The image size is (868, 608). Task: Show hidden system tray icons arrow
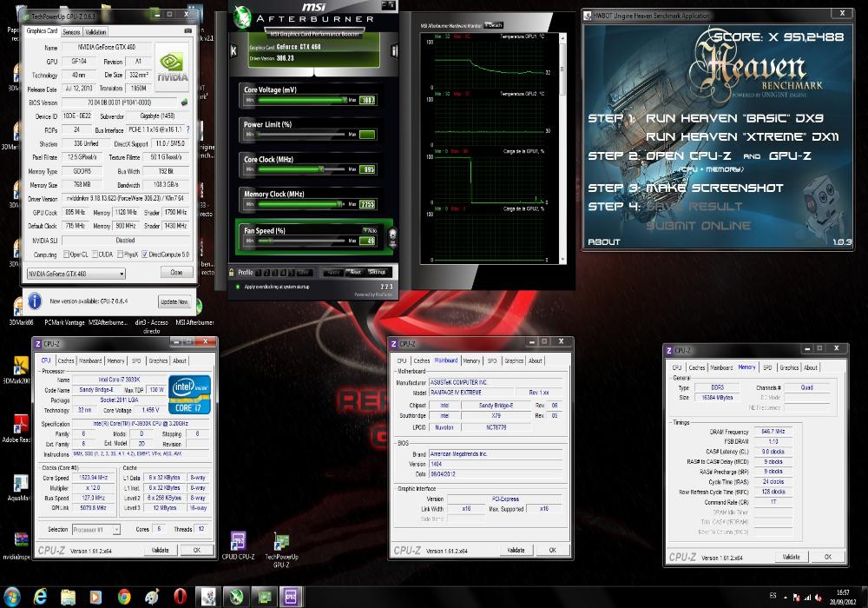(x=785, y=597)
